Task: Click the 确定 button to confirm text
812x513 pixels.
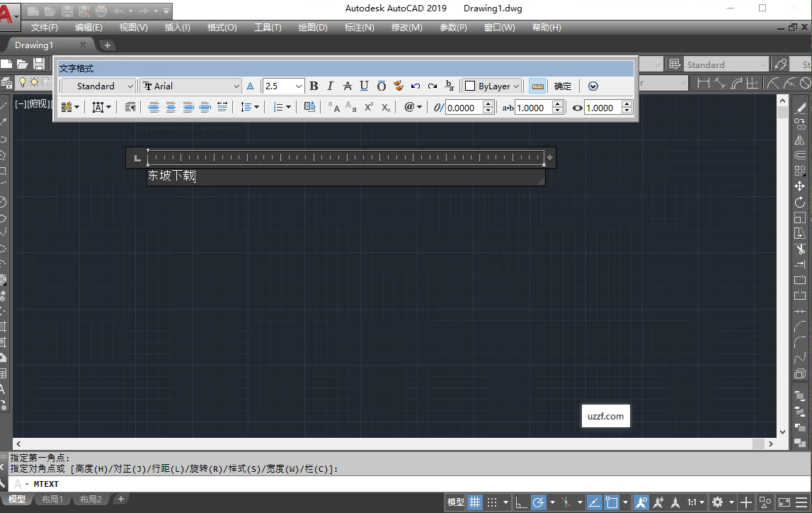Action: pos(562,86)
